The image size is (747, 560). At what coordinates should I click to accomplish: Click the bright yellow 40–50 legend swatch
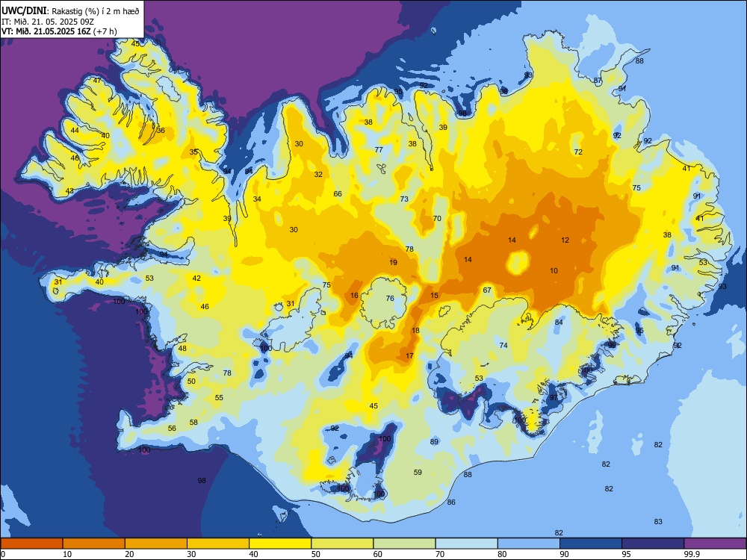(x=280, y=544)
